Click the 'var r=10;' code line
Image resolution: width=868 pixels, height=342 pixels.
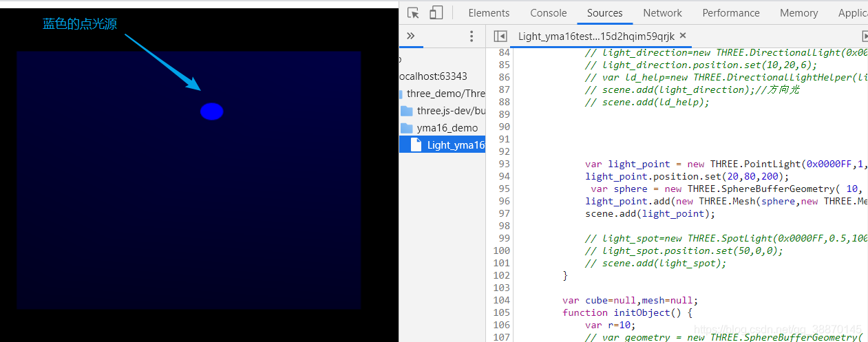(x=611, y=325)
